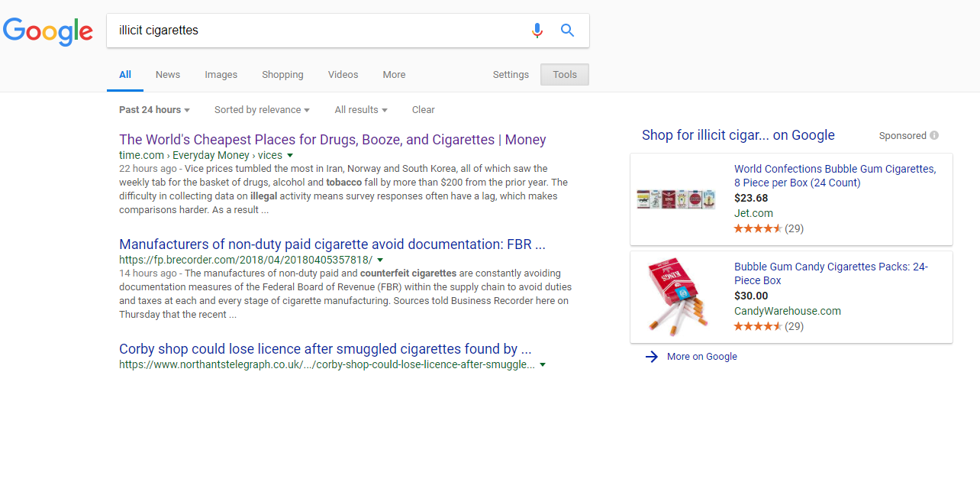Click the blue search magnifier icon
Image resolution: width=980 pixels, height=495 pixels.
[x=567, y=31]
